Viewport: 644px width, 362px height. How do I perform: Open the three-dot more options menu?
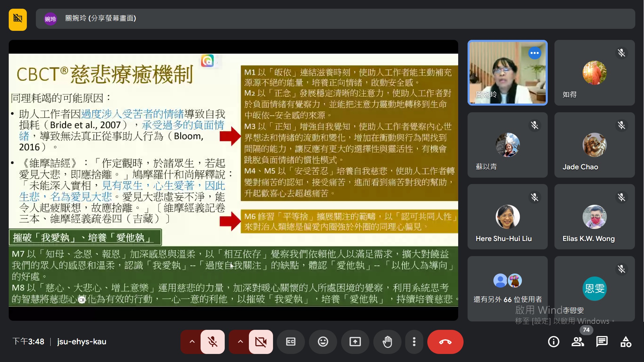(414, 342)
